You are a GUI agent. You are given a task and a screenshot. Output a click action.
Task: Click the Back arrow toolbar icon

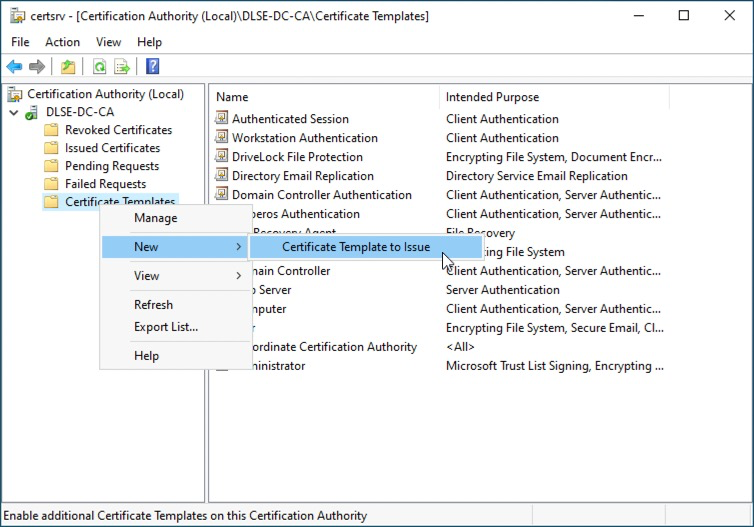pos(14,67)
